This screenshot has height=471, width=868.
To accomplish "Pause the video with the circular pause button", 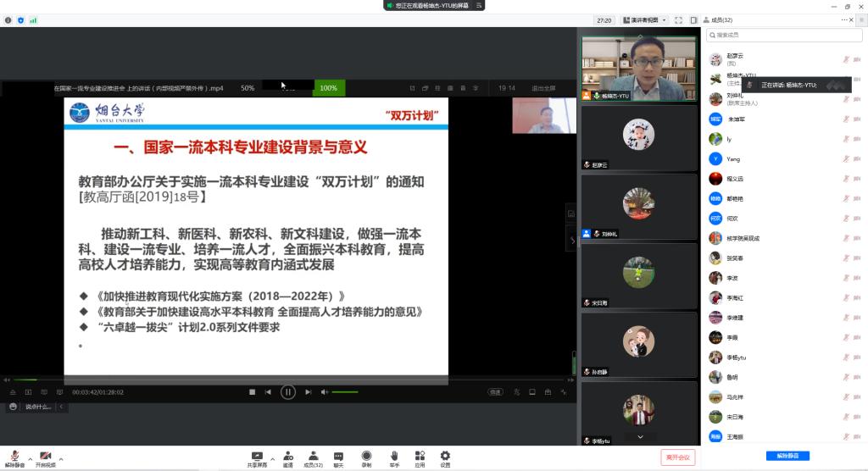I will coord(288,391).
